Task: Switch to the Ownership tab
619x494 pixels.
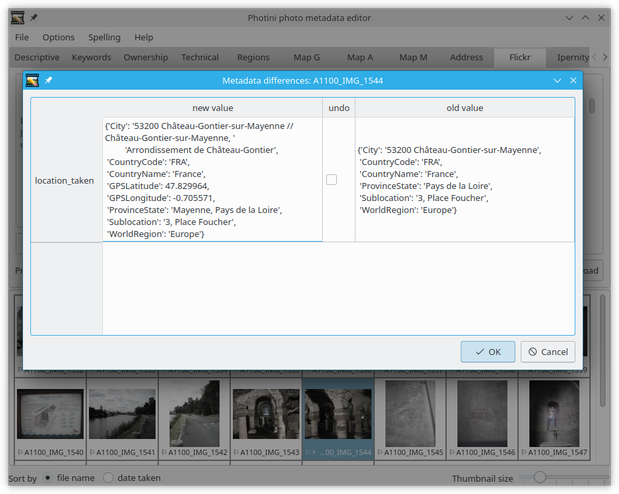Action: click(146, 58)
